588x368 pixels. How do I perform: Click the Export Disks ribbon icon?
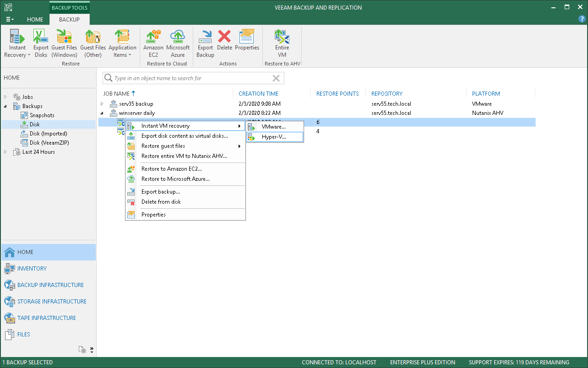pos(41,43)
